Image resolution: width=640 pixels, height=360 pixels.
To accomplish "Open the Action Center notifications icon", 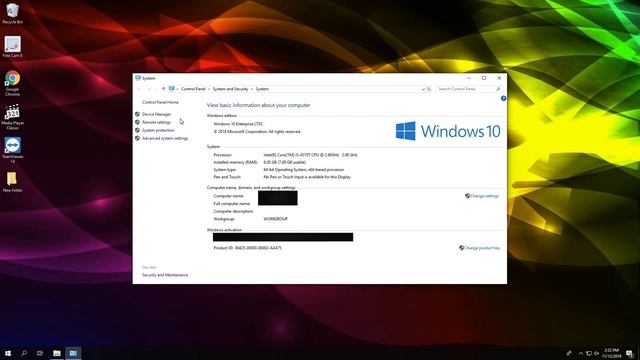I will click(x=629, y=353).
